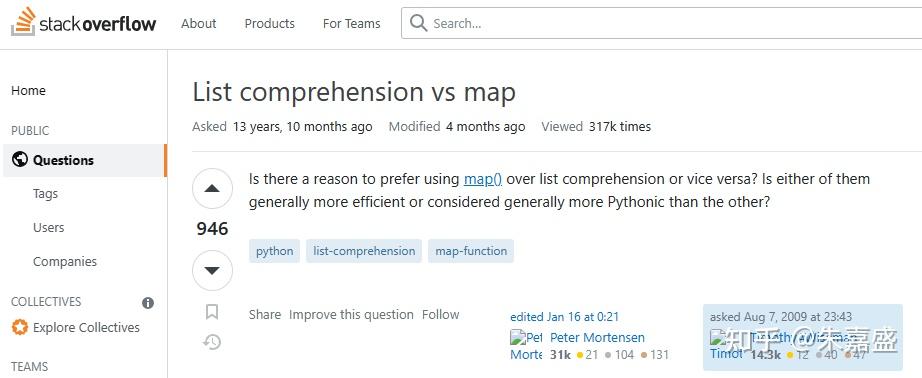Click the orange Explore Collectives star icon

[20, 327]
